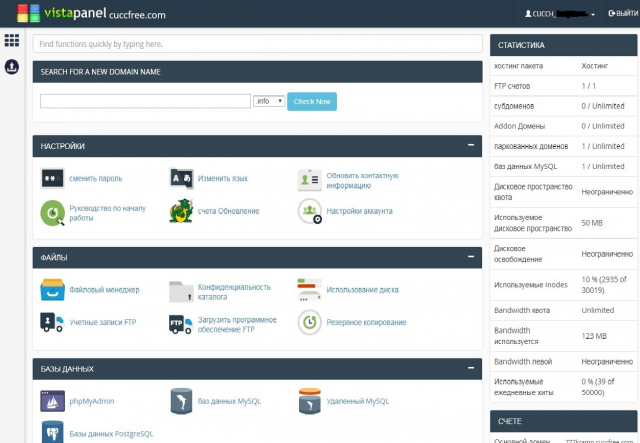Open the MySQL databases icon

[181, 401]
